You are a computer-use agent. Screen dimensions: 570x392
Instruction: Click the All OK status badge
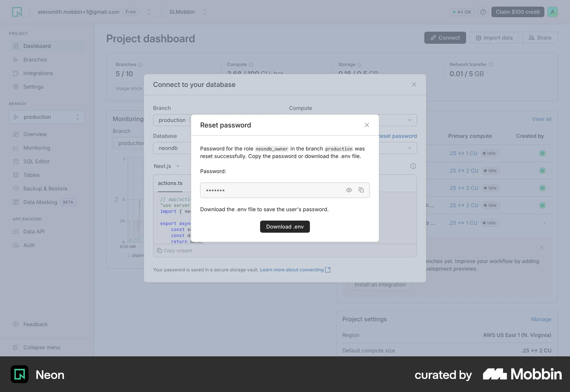point(462,12)
